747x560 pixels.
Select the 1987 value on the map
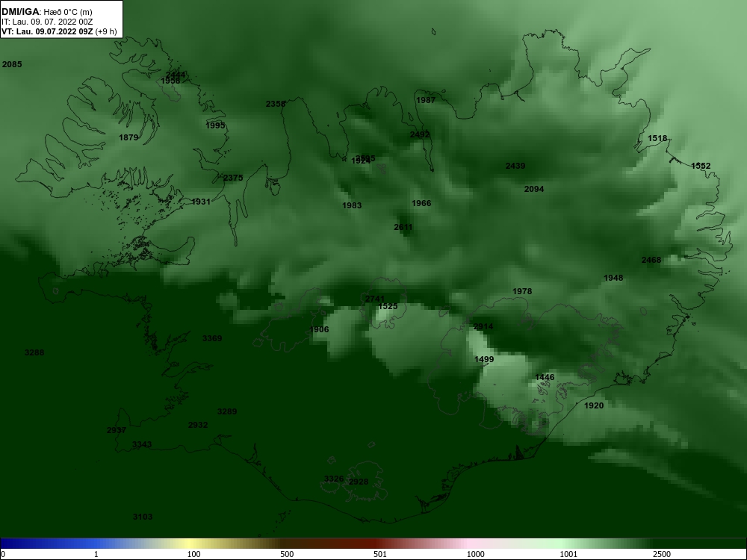coord(426,100)
